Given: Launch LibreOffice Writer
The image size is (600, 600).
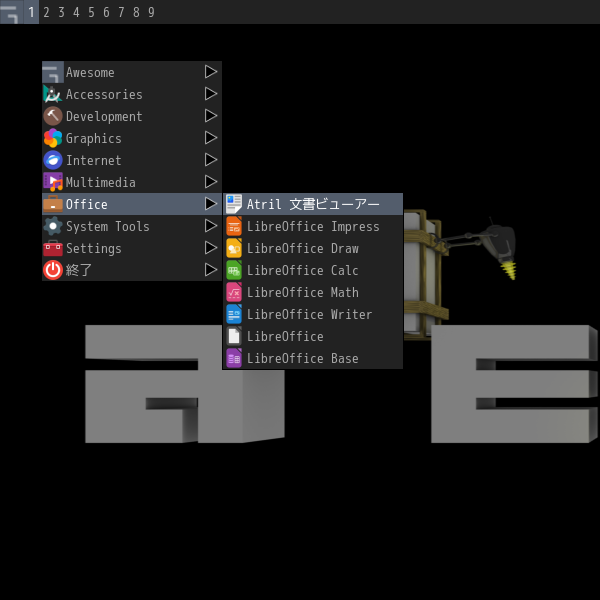Looking at the screenshot, I should point(313,314).
